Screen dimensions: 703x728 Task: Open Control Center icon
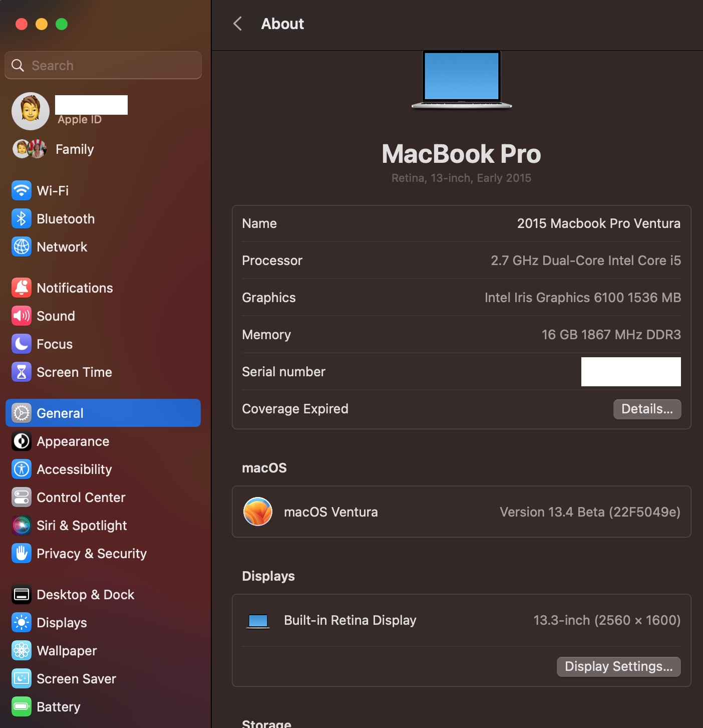click(22, 498)
